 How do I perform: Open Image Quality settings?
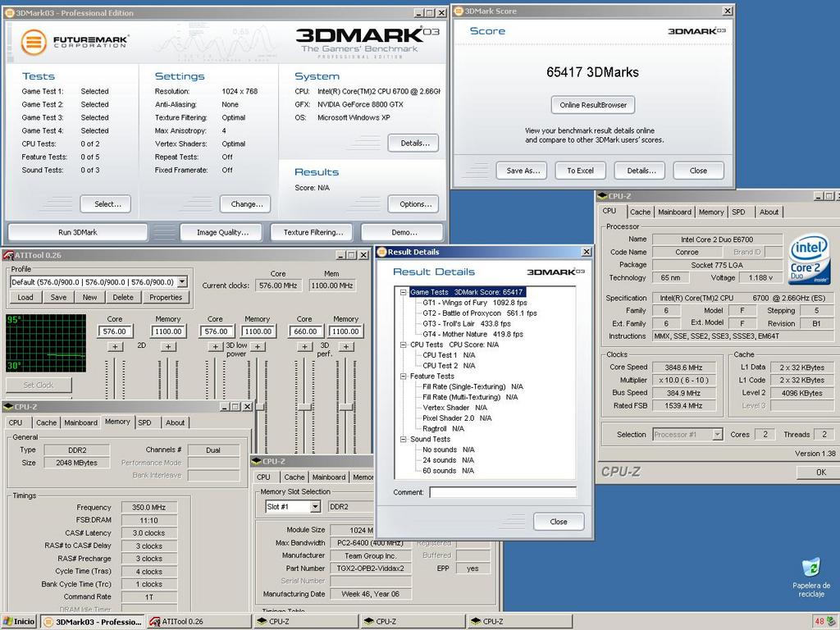[222, 232]
